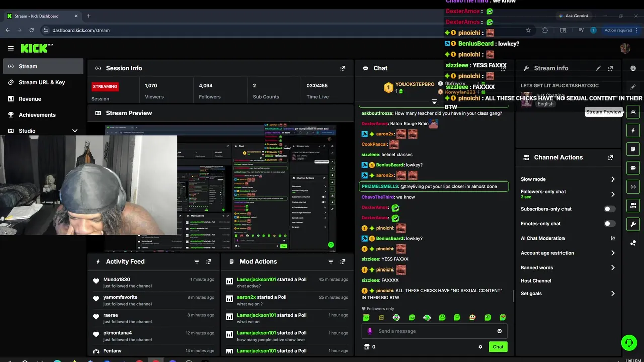Viewport: 644px width, 362px height.
Task: Open AI Chat Moderation external link icon
Action: pyautogui.click(x=613, y=238)
